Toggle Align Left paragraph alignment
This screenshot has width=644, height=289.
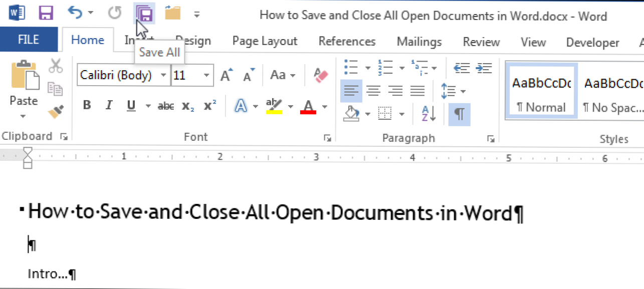(351, 91)
